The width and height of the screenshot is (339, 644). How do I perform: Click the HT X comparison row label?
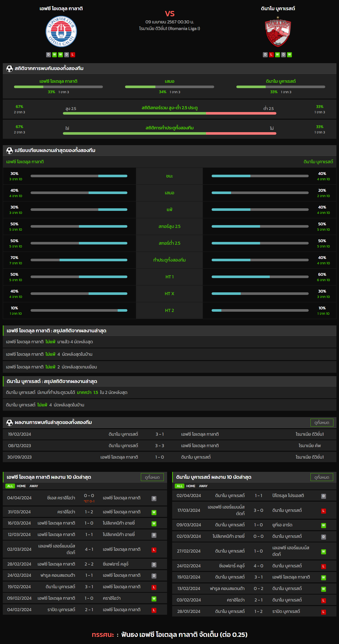click(x=170, y=294)
